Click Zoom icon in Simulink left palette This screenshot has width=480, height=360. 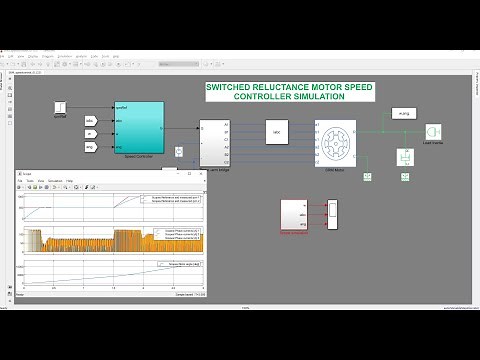10,88
